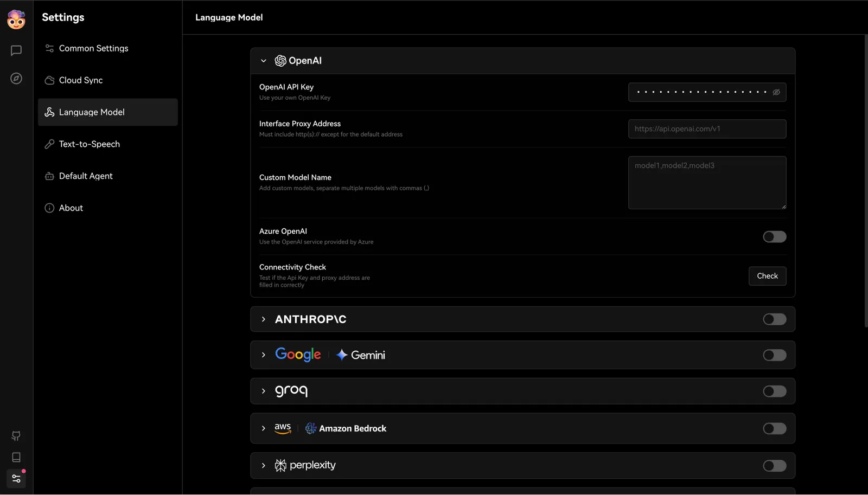Viewport: 868px width, 495px height.
Task: Click the Interface Proxy Address field
Action: [707, 129]
